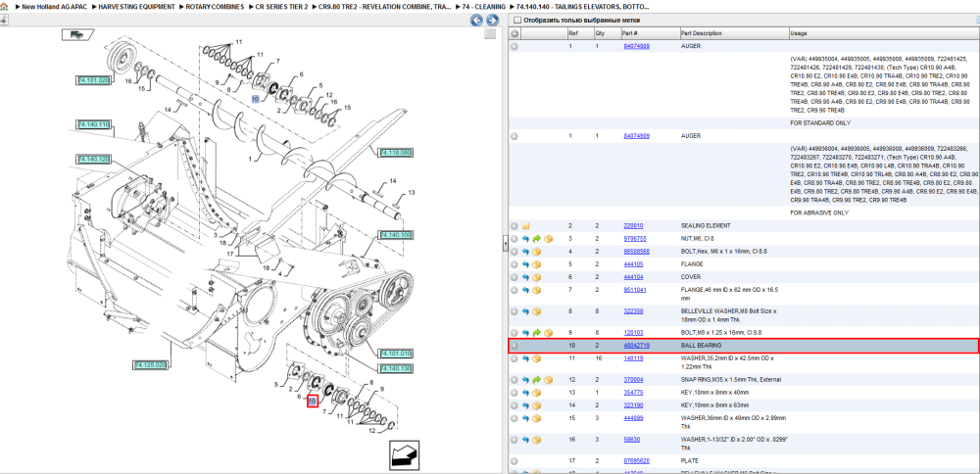Click box icon on FLANGE 444105 row
This screenshot has width=980, height=474.
pos(536,264)
